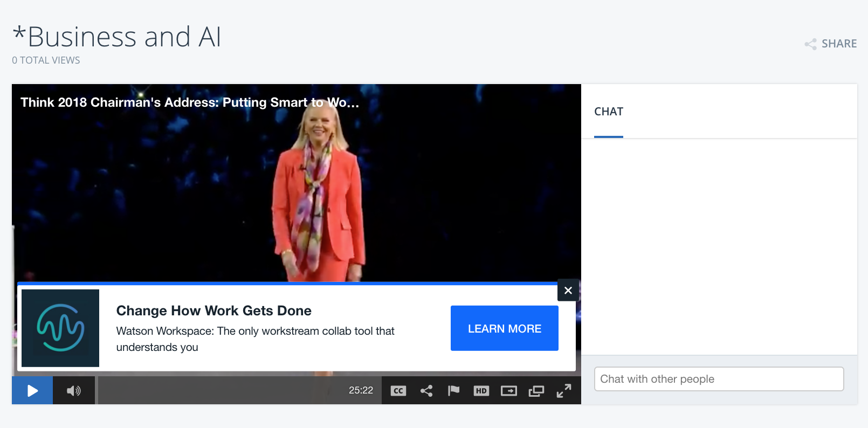Click the SHARE link at top right
Viewport: 868px width, 428px height.
pos(831,44)
